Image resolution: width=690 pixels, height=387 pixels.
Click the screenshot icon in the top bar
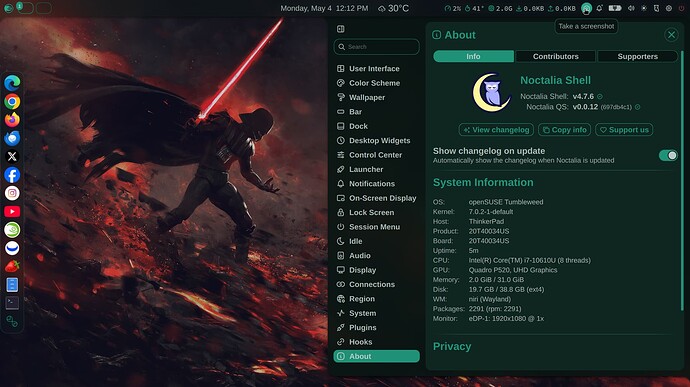[x=586, y=8]
